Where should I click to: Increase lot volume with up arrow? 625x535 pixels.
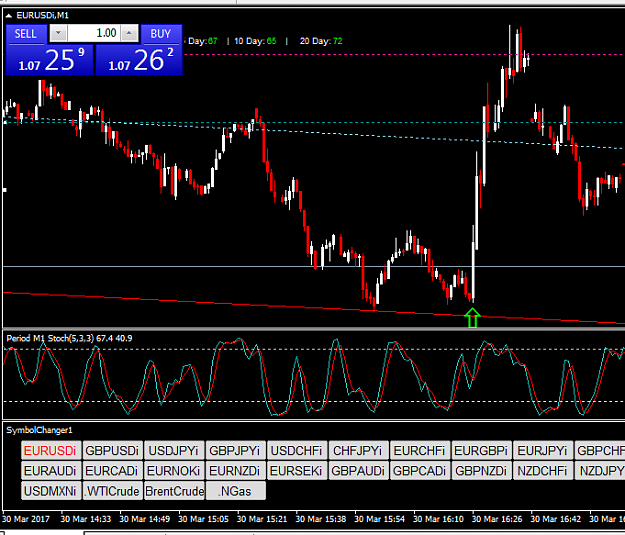(129, 33)
